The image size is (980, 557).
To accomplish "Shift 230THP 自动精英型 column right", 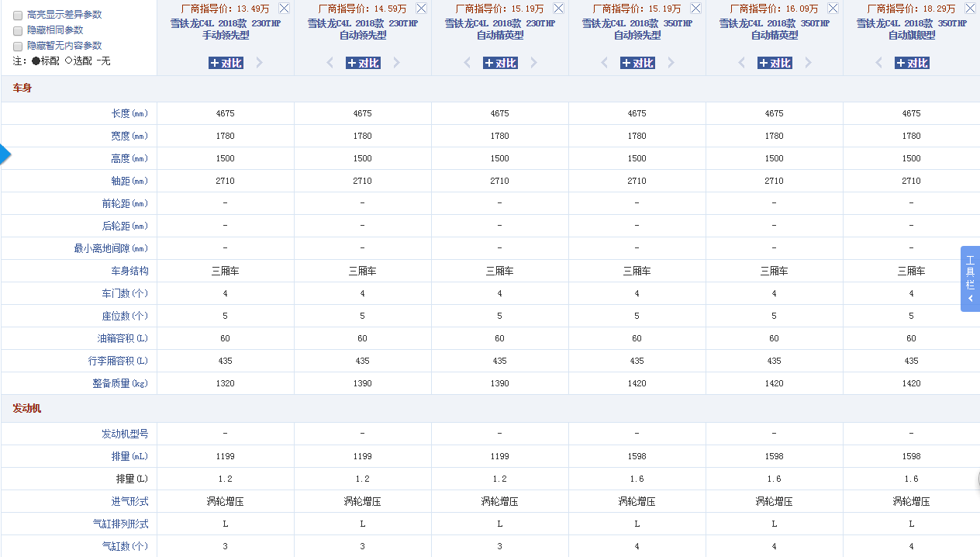I will [x=533, y=63].
